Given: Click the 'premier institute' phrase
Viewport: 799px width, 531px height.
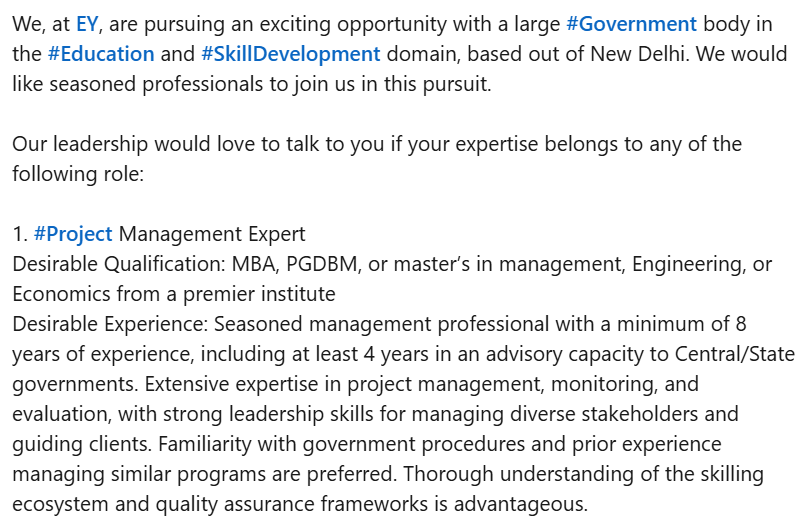Looking at the screenshot, I should point(259,295).
